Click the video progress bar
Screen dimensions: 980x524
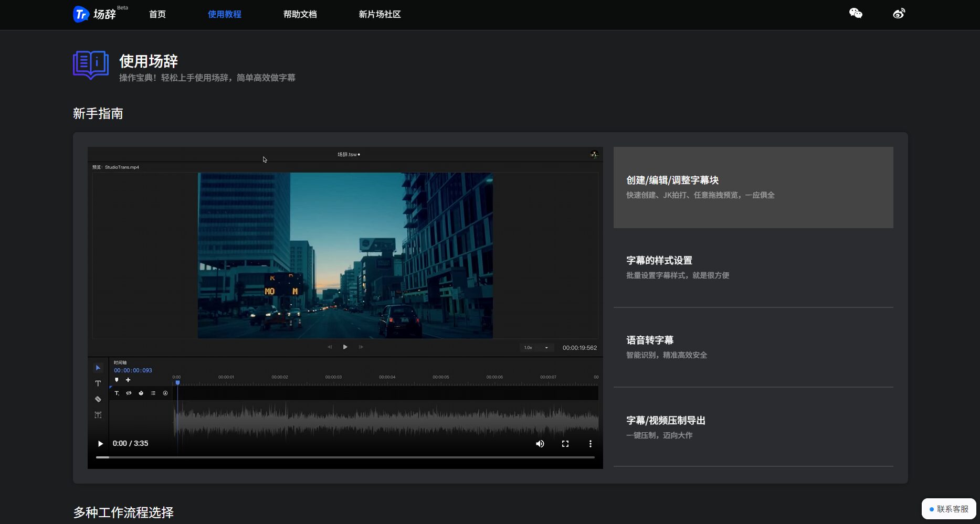(345, 457)
